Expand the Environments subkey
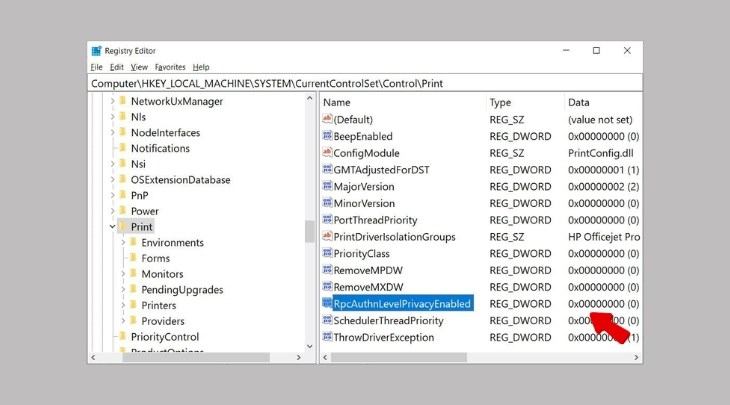The image size is (730, 405). [123, 243]
